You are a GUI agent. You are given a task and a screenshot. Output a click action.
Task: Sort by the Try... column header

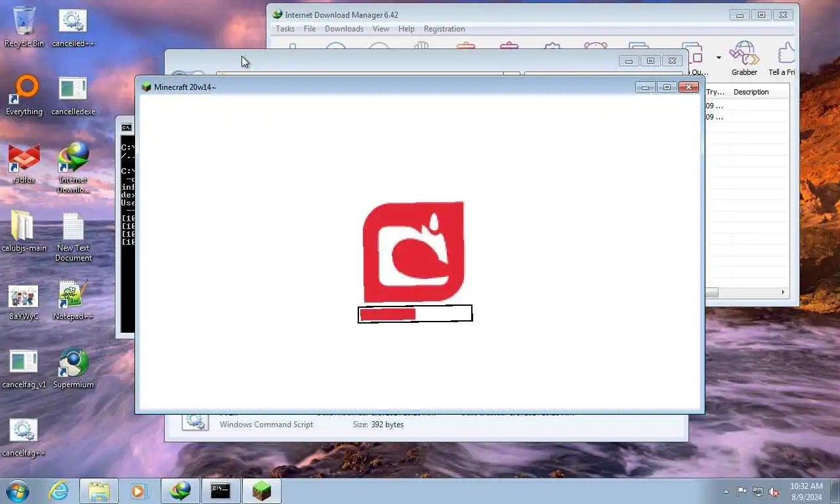[717, 92]
